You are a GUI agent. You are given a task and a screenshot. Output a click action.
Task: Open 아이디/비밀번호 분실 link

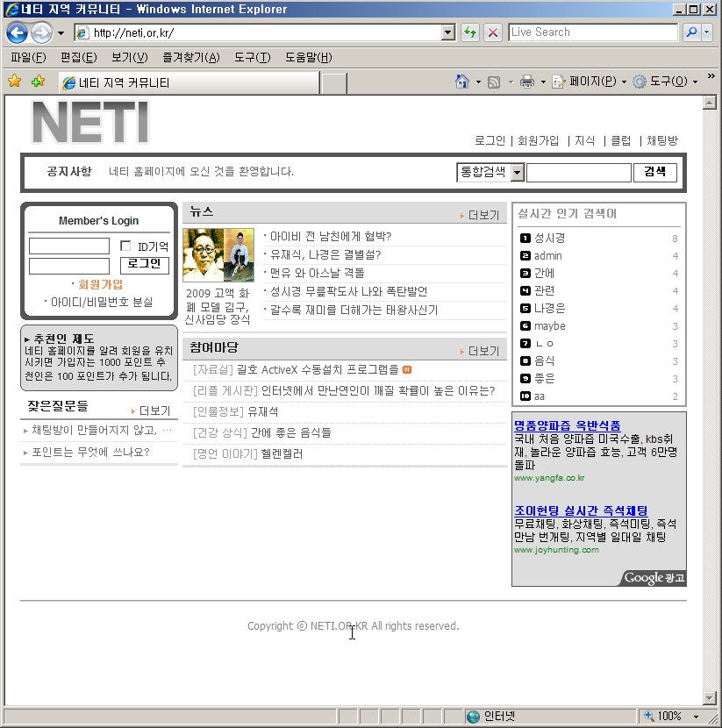coord(102,303)
